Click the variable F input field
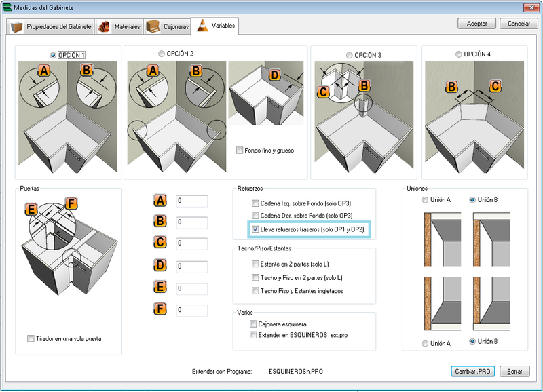543x392 pixels. (192, 311)
